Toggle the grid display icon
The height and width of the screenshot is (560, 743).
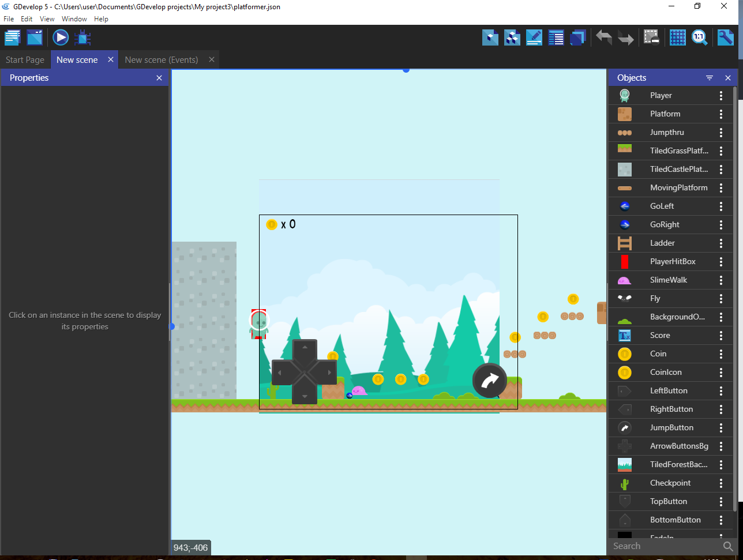point(677,38)
